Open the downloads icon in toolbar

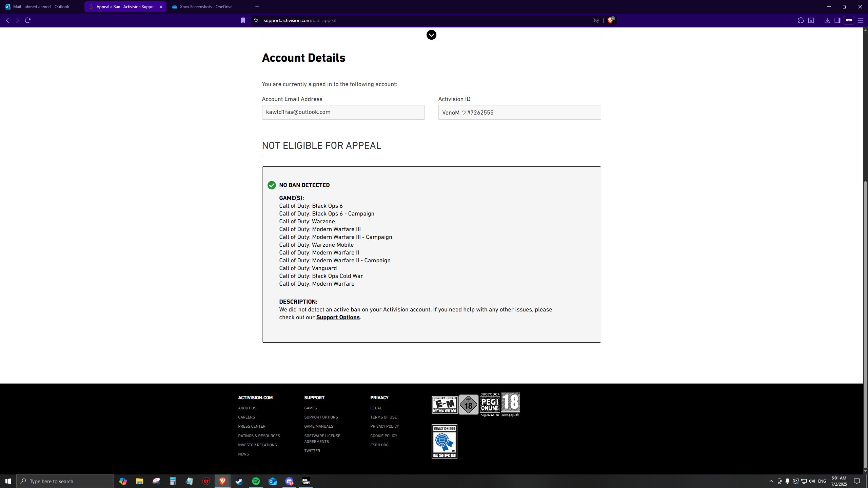(827, 20)
